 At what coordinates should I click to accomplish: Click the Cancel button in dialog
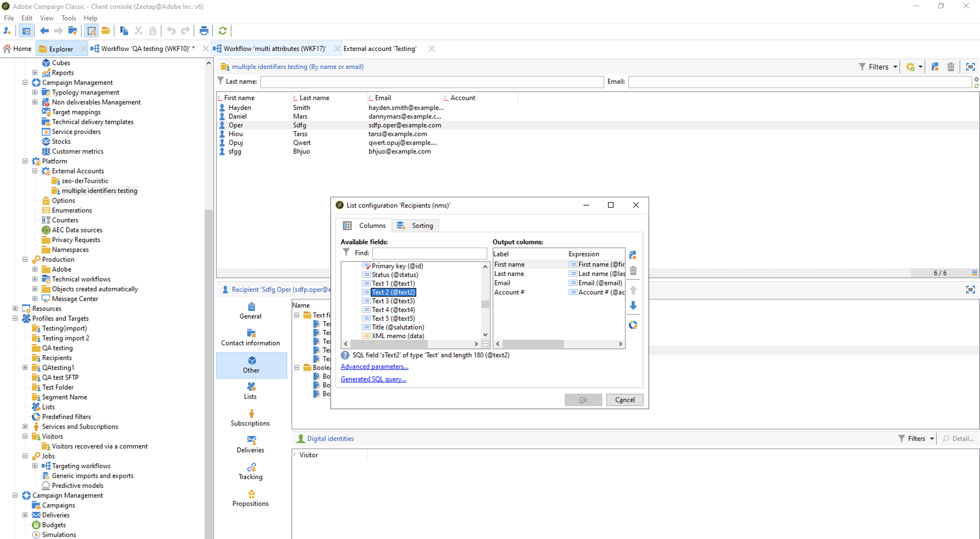(624, 399)
